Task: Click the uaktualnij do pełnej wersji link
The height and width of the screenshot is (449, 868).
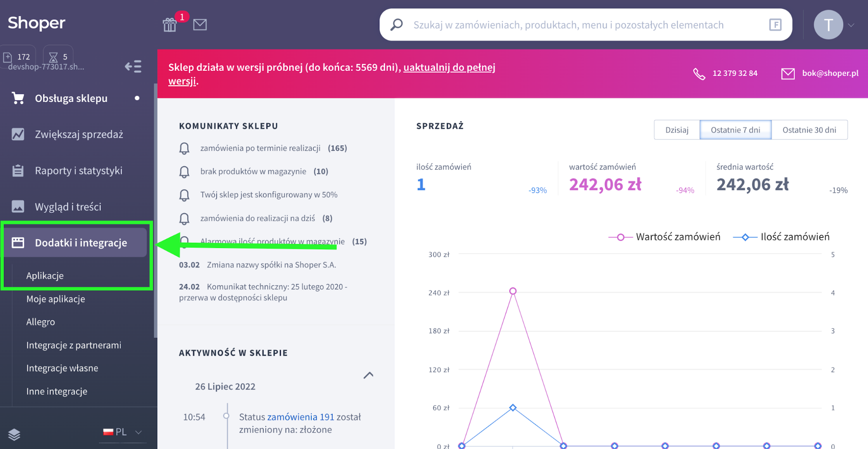Action: (x=449, y=67)
